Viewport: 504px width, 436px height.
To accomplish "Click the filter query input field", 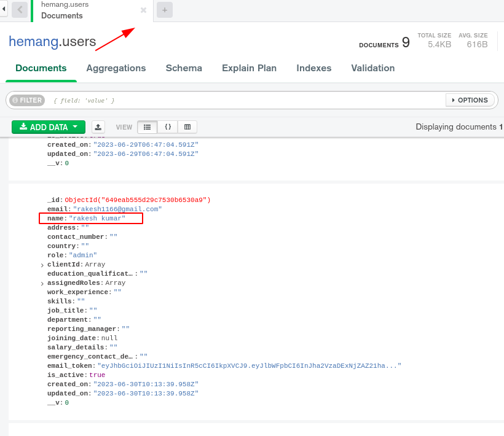I will coord(246,100).
